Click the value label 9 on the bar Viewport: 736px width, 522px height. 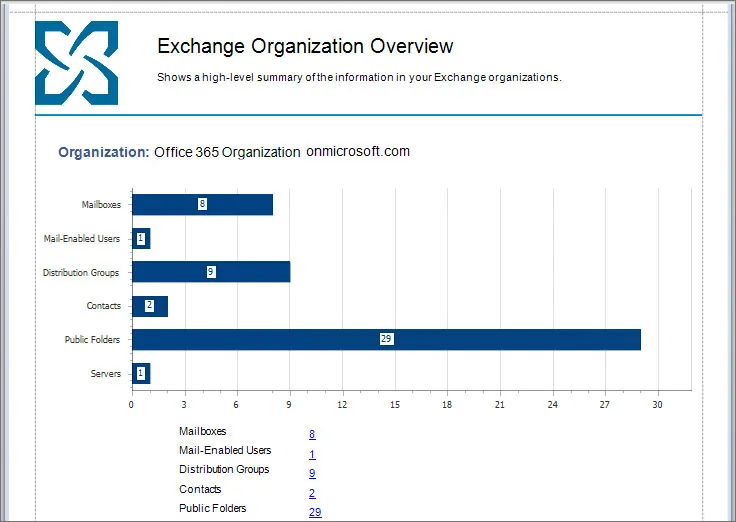tap(211, 271)
